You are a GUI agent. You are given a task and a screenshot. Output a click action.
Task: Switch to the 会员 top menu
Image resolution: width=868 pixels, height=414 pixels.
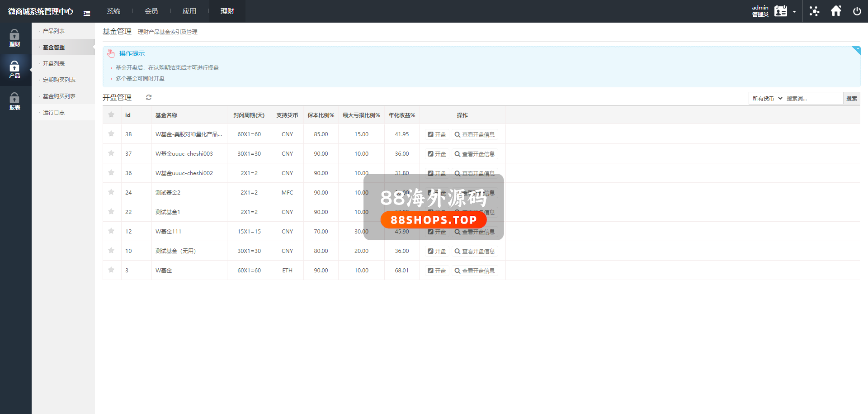151,11
